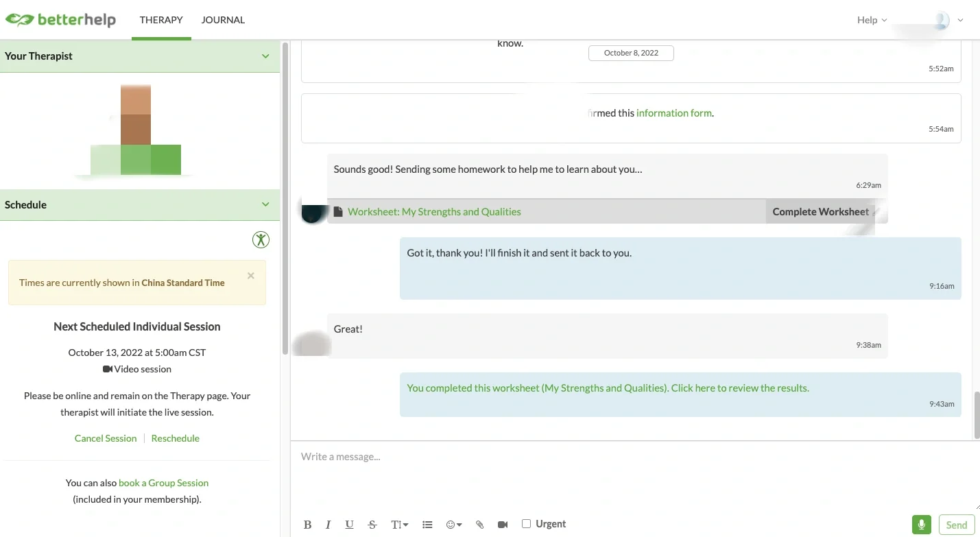The width and height of the screenshot is (980, 537).
Task: Reschedule the individual session
Action: (176, 438)
